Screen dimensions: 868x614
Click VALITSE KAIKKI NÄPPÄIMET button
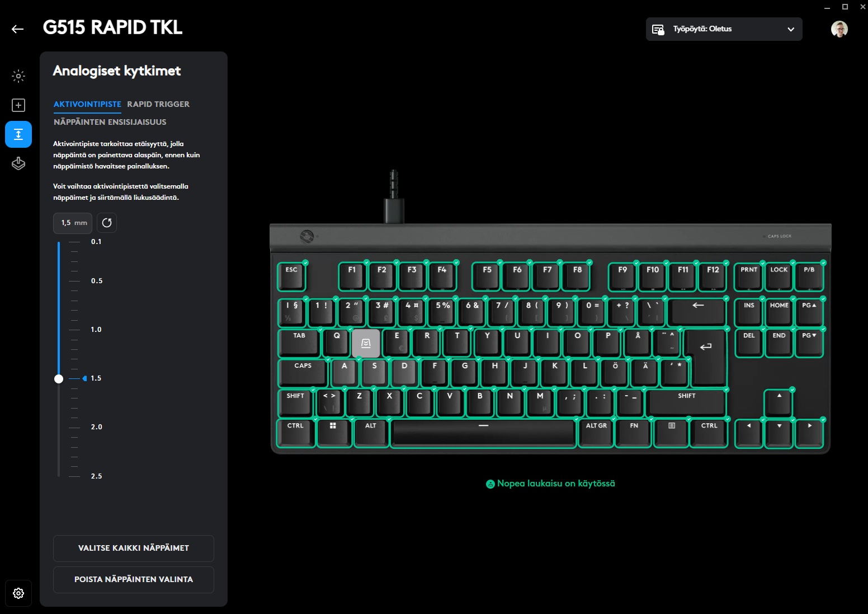(134, 548)
